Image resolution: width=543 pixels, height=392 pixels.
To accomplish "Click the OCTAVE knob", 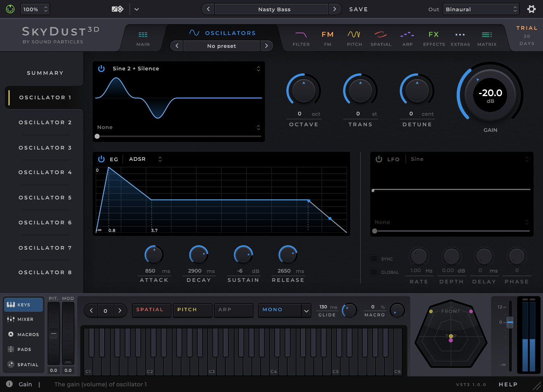I will click(304, 90).
